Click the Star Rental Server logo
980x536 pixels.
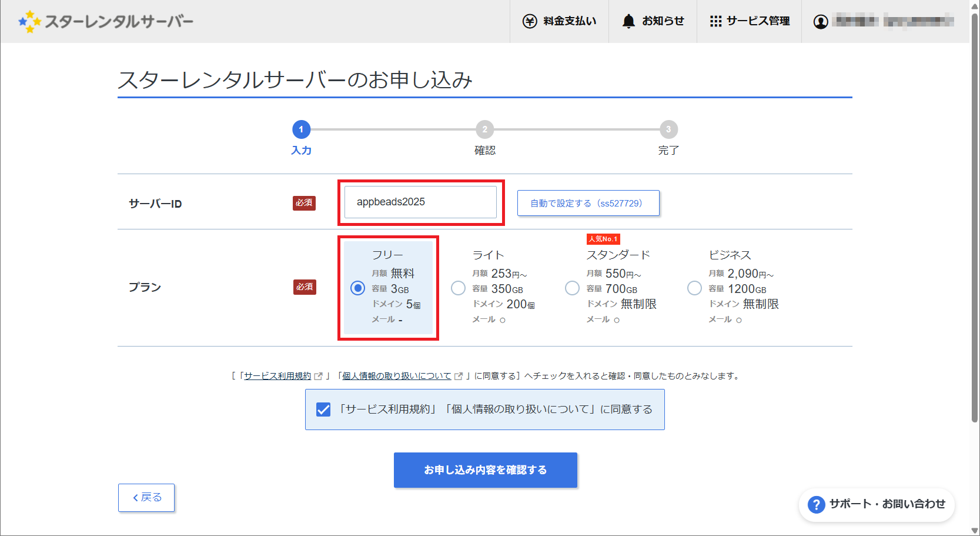click(106, 21)
